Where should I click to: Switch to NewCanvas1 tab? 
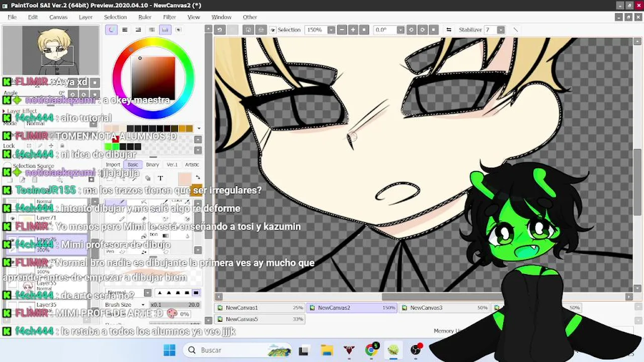260,308
